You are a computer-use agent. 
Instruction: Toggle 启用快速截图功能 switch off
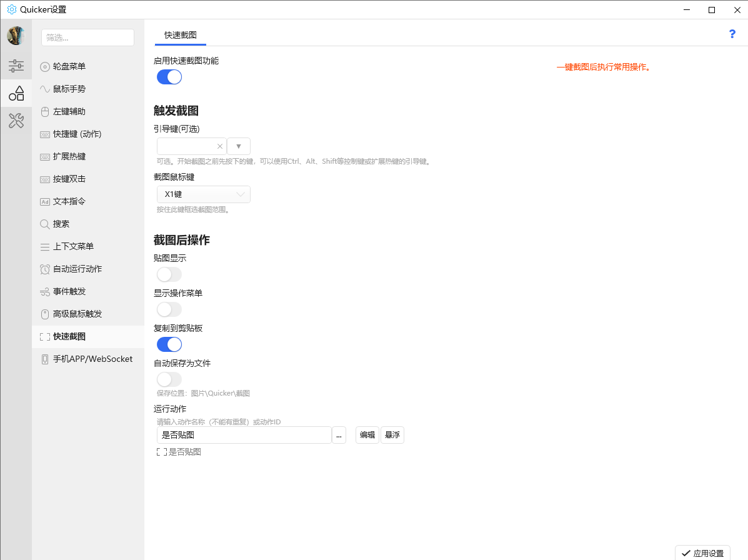(x=169, y=77)
